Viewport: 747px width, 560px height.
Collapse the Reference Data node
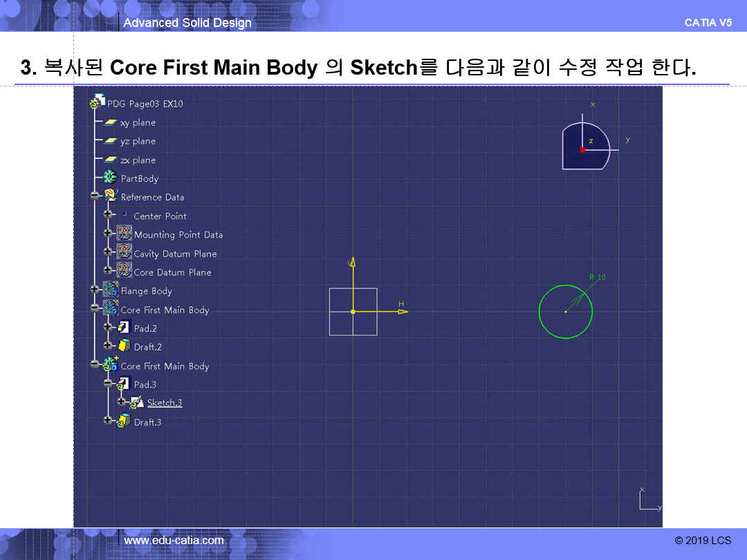[95, 196]
